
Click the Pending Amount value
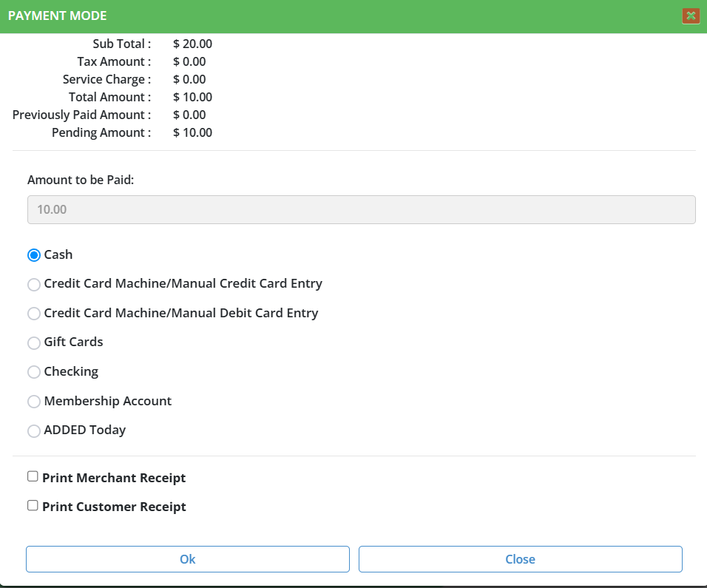(x=192, y=132)
